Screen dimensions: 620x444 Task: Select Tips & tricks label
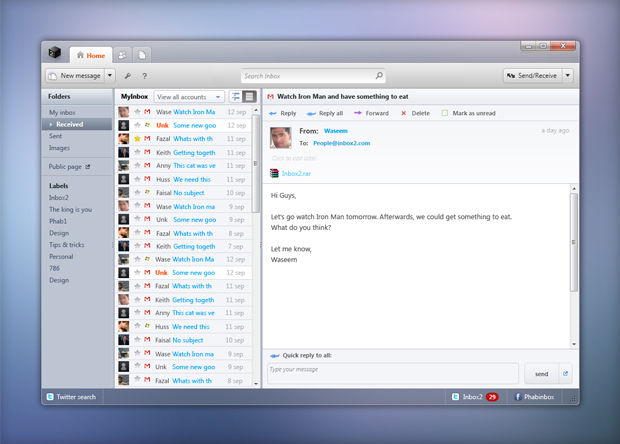(x=66, y=245)
